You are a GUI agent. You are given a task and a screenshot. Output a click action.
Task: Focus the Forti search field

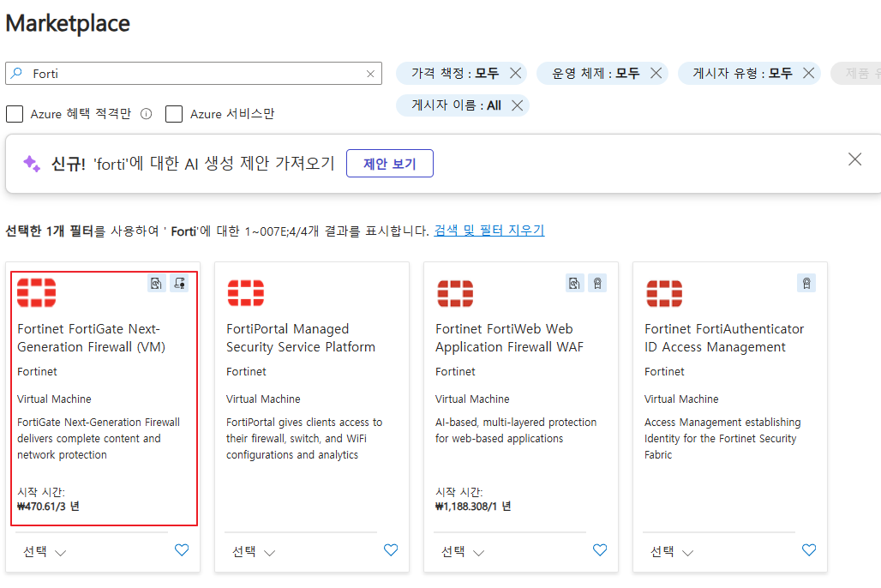click(x=194, y=74)
